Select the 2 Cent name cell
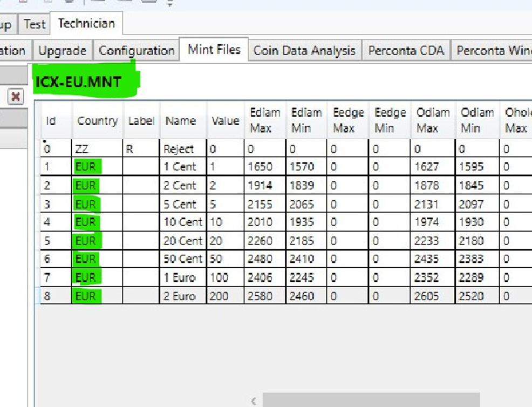 (182, 185)
